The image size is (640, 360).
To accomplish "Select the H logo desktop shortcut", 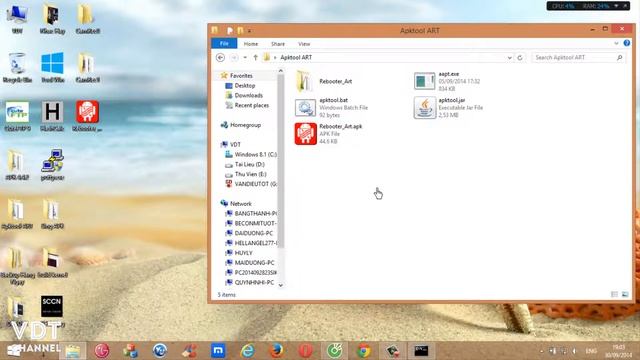I will click(52, 116).
